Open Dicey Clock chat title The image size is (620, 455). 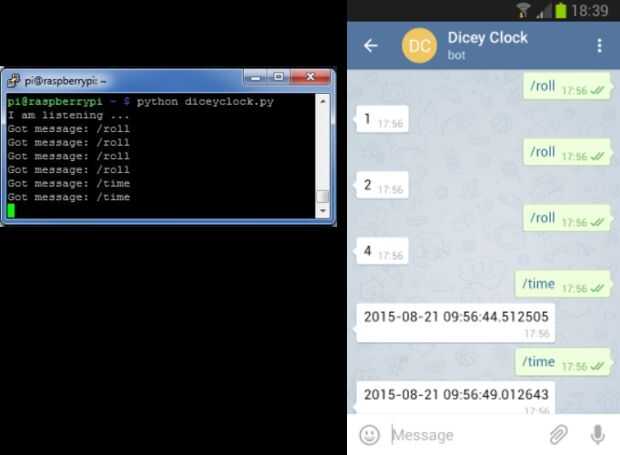488,38
